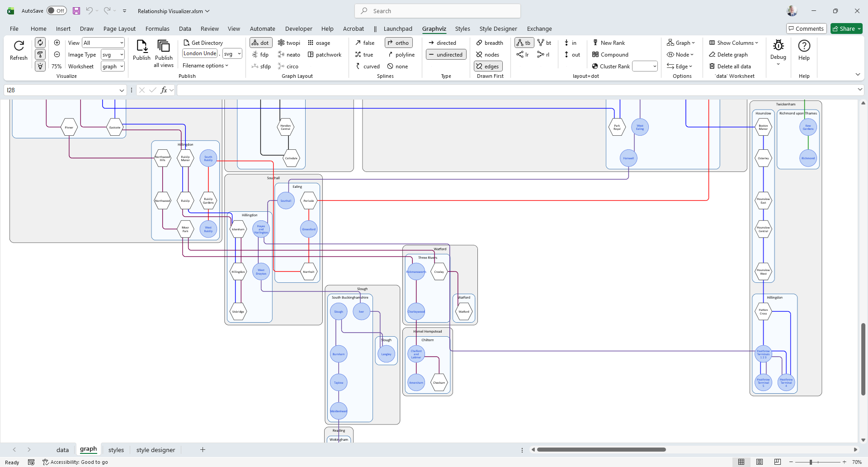Click Delete graph in ribbon
868x467 pixels.
tap(728, 55)
